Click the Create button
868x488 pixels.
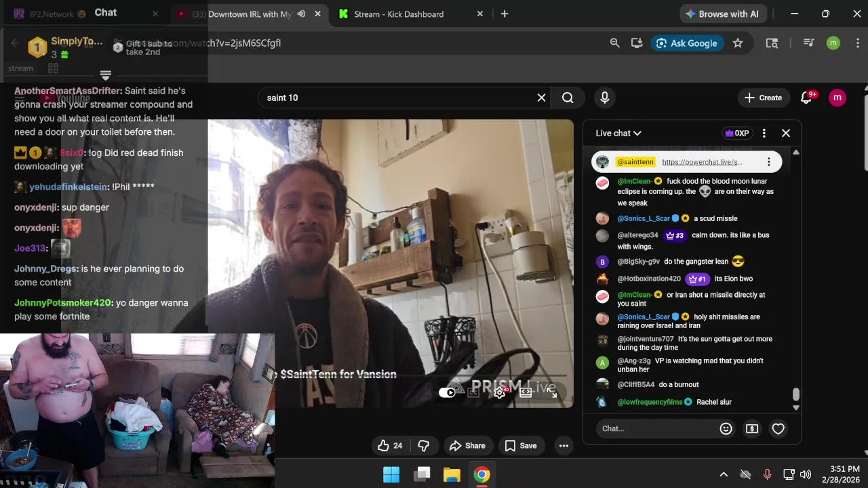tap(764, 98)
